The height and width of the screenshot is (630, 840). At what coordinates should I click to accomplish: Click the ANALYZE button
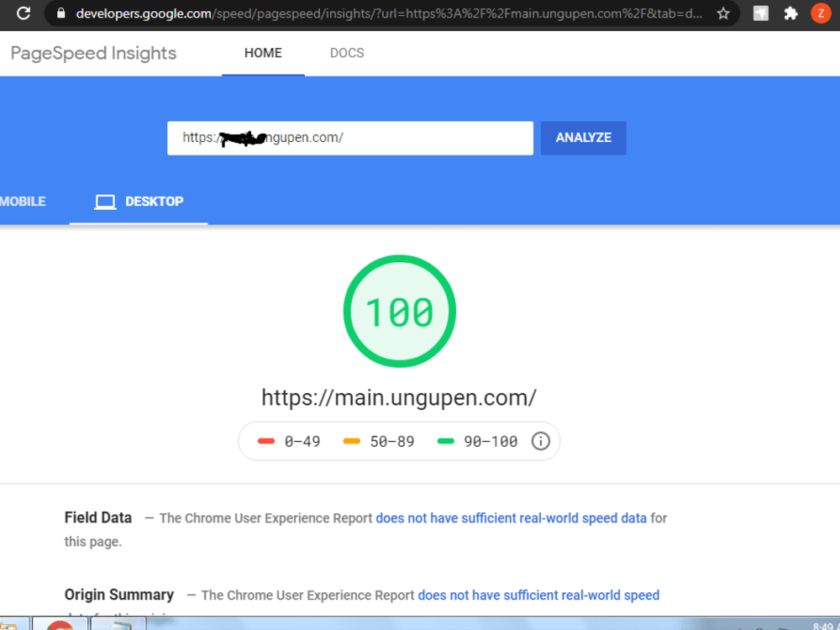584,138
